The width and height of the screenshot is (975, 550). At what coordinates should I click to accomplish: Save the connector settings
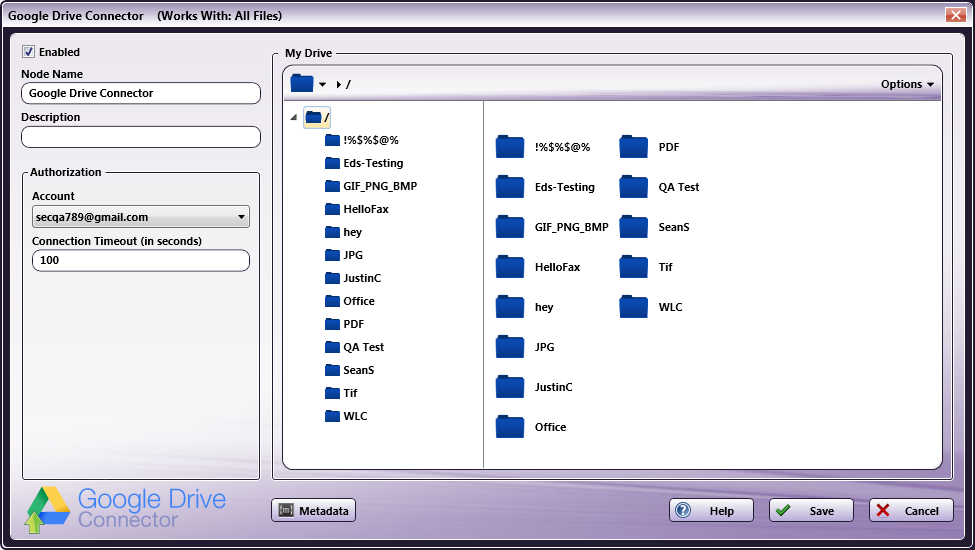coord(811,510)
